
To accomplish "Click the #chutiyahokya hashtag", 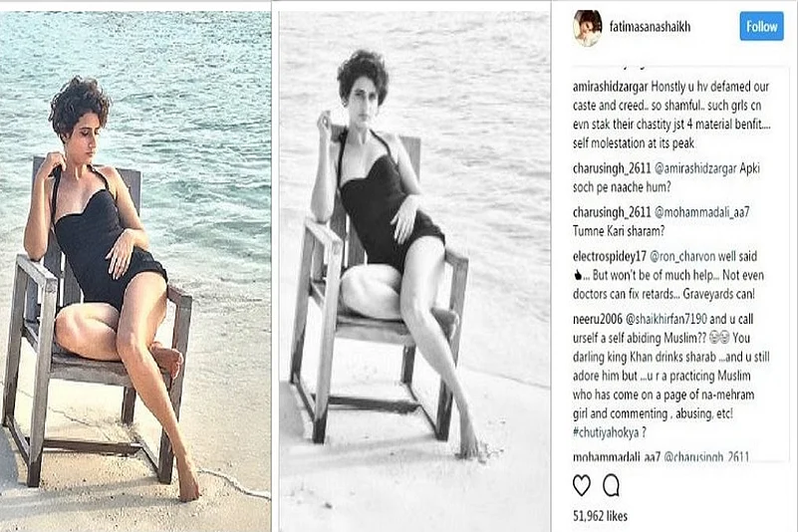I will [x=606, y=432].
